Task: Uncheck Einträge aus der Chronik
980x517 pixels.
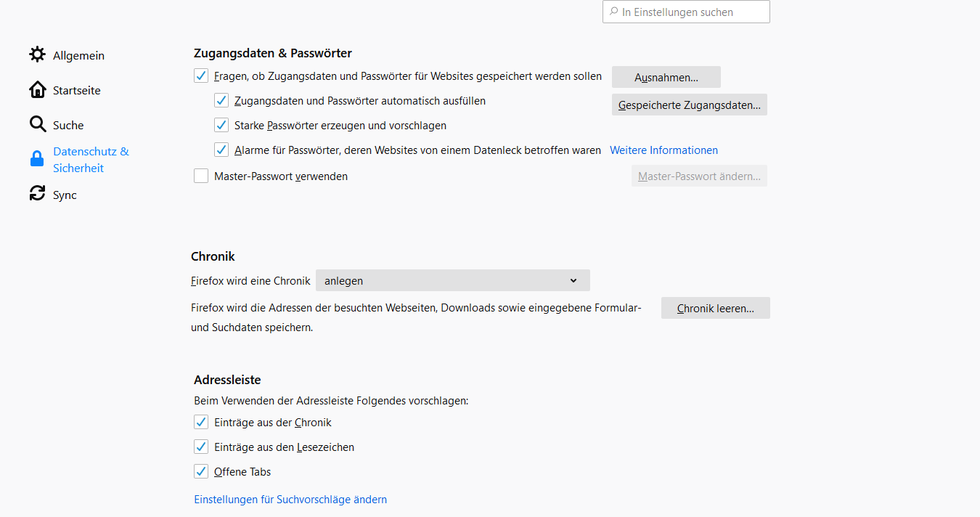Action: tap(201, 422)
